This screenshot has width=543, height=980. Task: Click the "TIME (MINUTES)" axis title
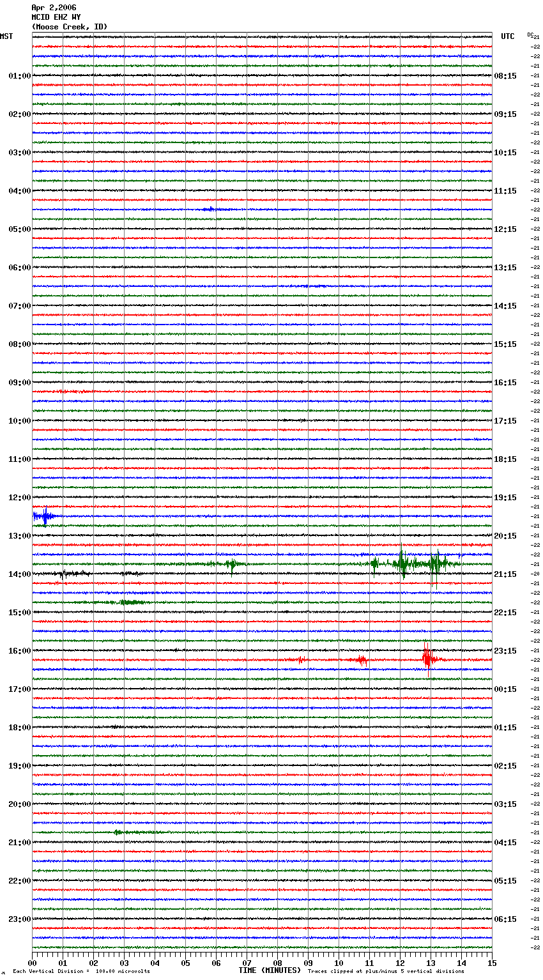tap(270, 970)
